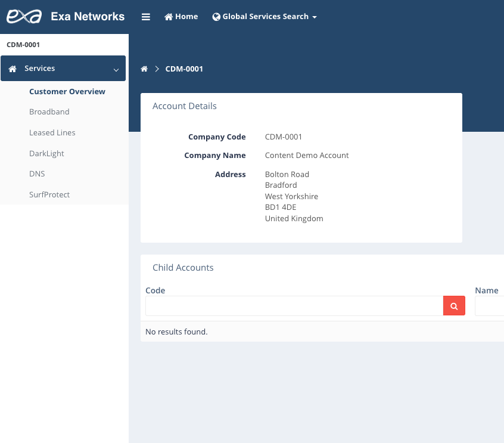This screenshot has width=504, height=443.
Task: Collapse the Services section chevron
Action: click(x=116, y=70)
